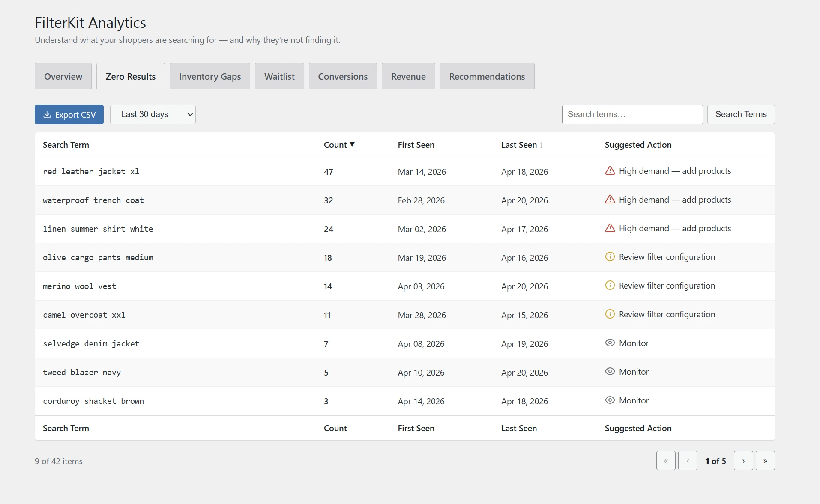
Task: Click the 'Monitor' label for tweed blazer navy
Action: [x=634, y=372]
